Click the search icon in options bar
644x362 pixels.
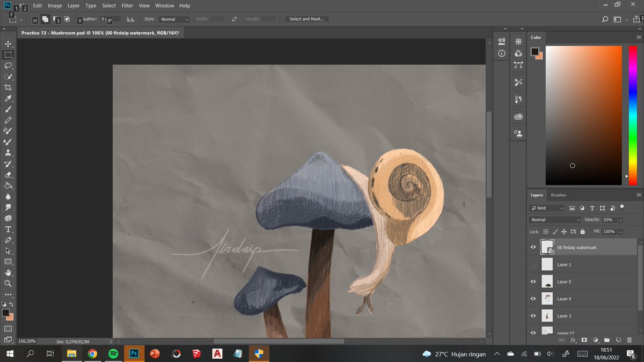tap(605, 19)
